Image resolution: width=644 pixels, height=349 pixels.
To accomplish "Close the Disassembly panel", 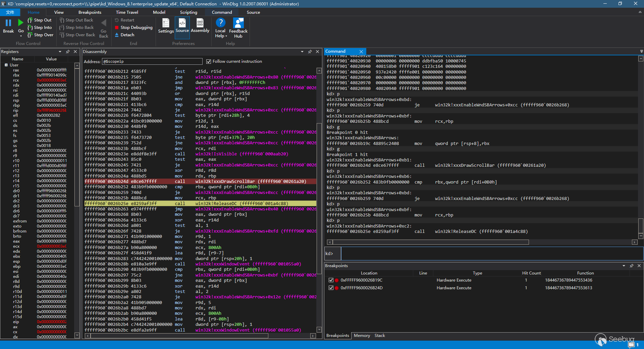I will [318, 52].
